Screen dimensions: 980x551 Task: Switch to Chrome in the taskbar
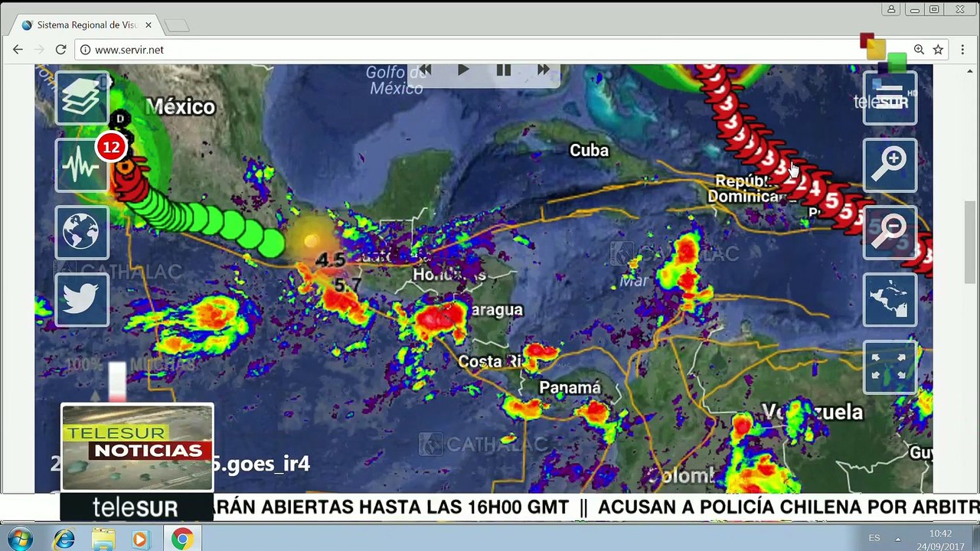coord(181,540)
